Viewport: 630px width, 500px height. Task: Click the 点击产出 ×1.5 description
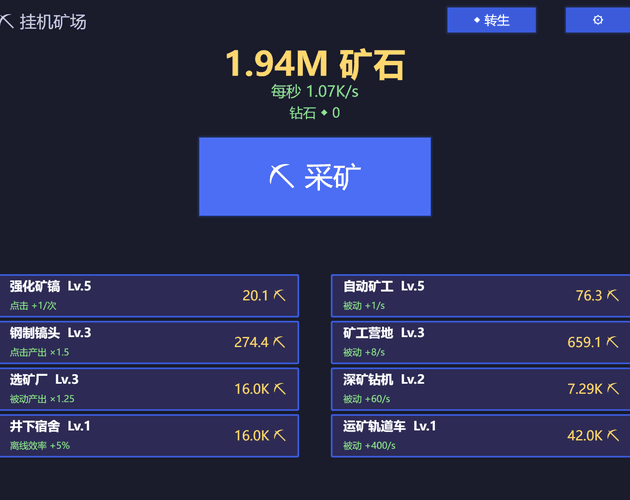(x=39, y=352)
